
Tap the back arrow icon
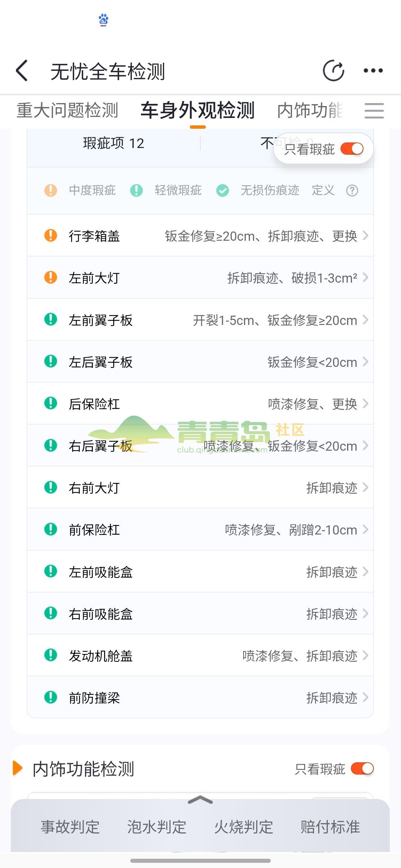[22, 70]
